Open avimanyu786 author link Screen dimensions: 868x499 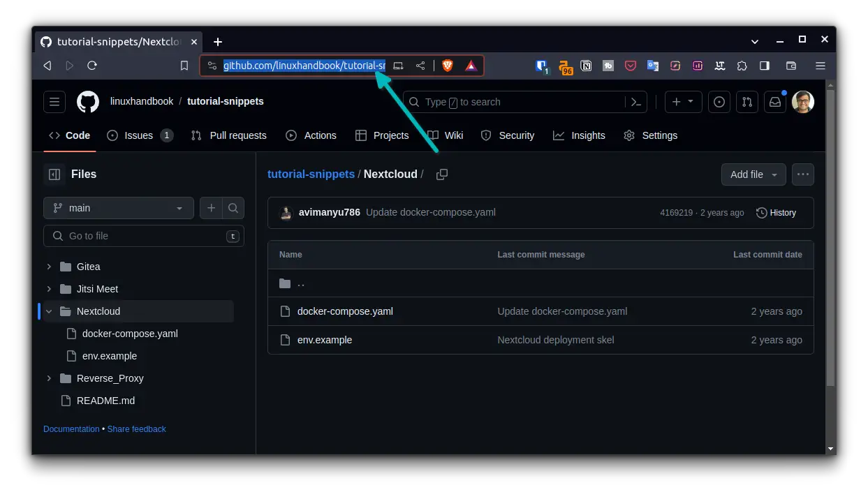[x=330, y=212]
